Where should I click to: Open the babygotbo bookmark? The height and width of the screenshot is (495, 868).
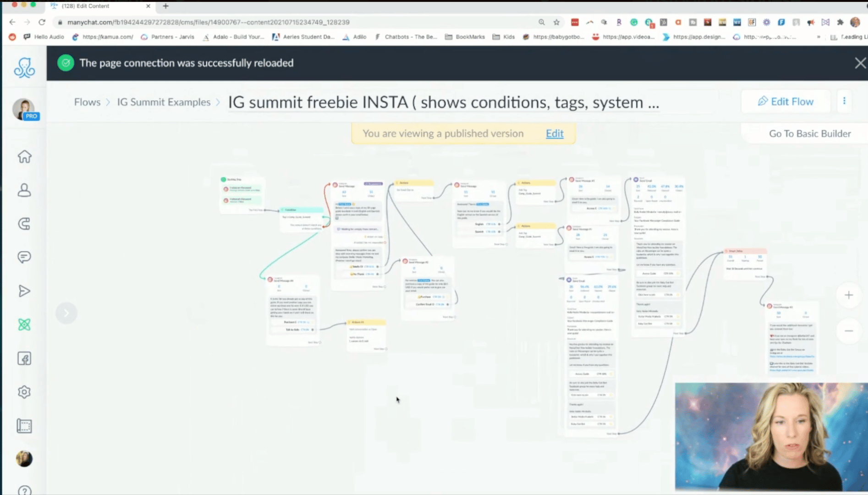click(x=553, y=37)
